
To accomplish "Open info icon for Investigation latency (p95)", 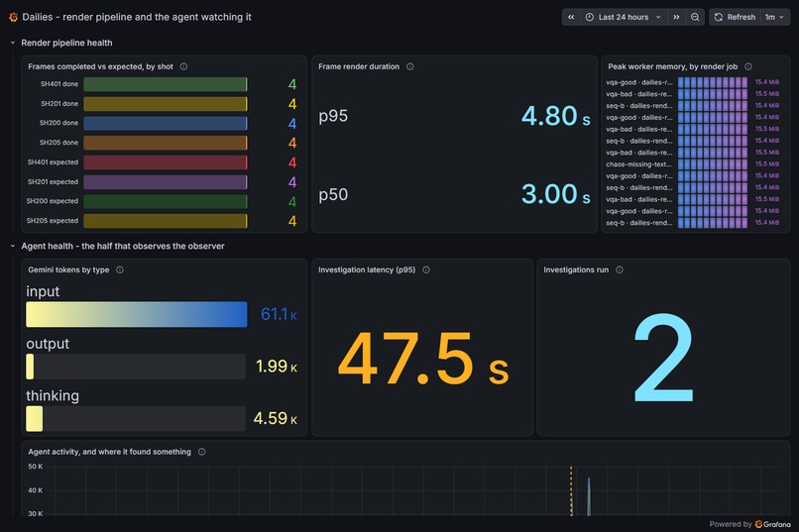I will [426, 269].
